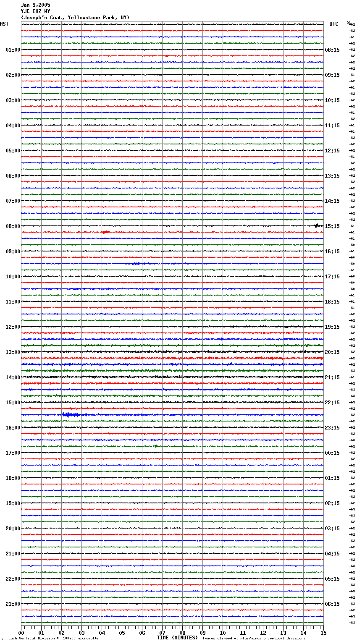Click the '01:00' MST time label
This screenshot has width=357, height=644.
[x=13, y=50]
